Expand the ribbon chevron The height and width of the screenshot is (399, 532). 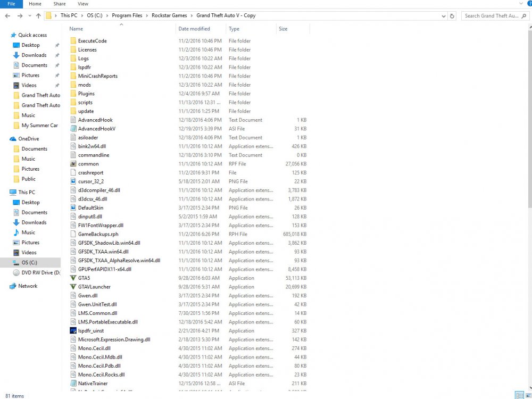(x=521, y=4)
